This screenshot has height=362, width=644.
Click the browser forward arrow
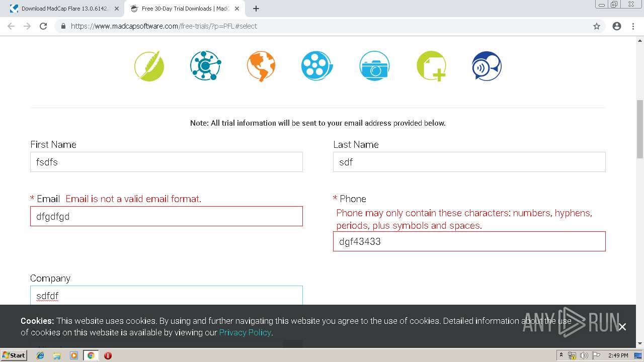coord(27,26)
